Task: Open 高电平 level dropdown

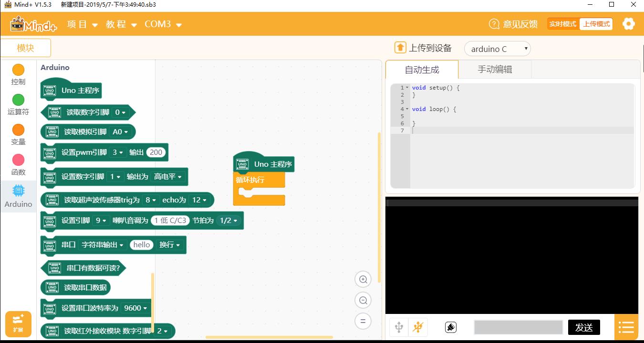Action: (x=167, y=177)
